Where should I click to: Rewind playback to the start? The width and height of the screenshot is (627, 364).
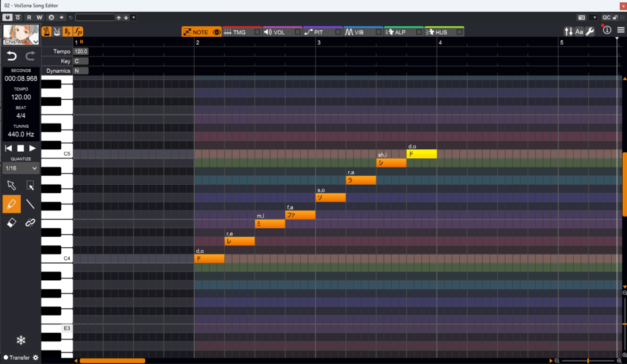point(9,148)
